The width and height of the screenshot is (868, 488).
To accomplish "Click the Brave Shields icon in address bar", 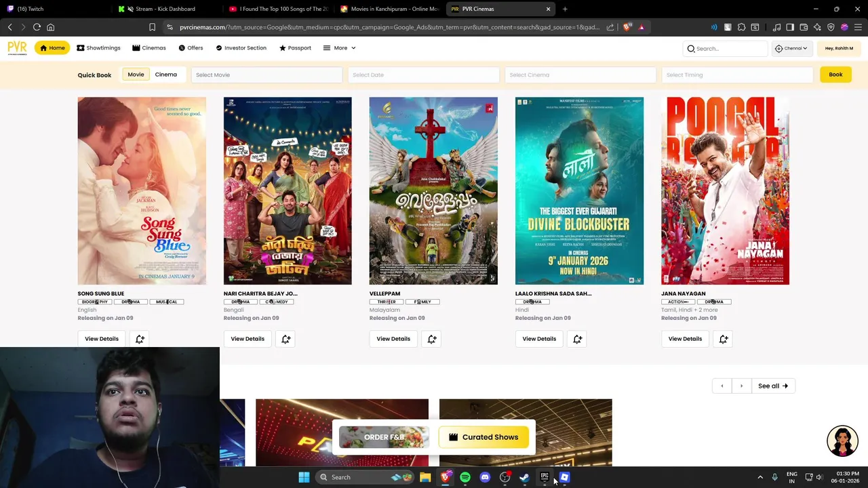I will point(627,27).
